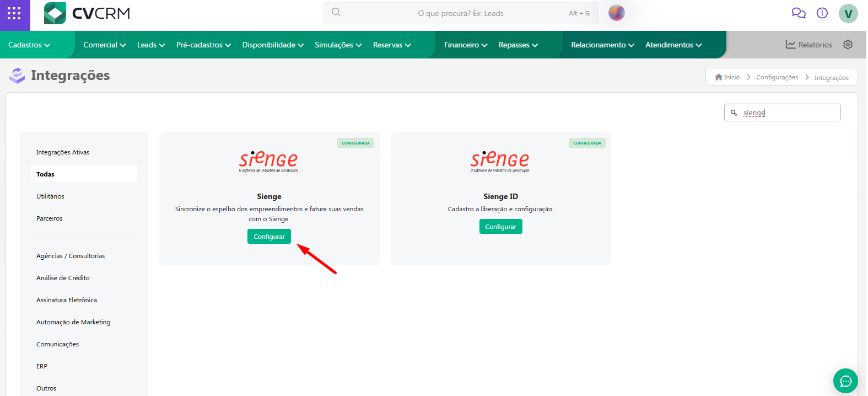
Task: Open the info help circle icon
Action: [822, 13]
